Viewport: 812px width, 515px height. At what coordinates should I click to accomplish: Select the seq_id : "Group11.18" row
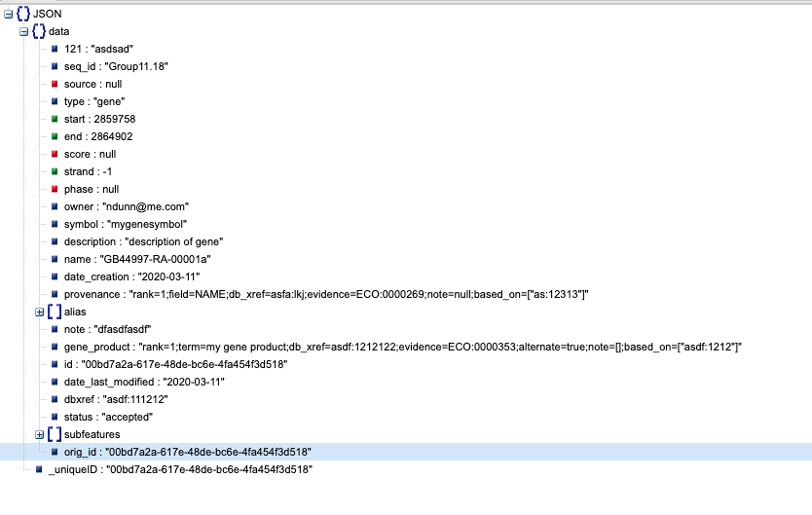pos(116,67)
